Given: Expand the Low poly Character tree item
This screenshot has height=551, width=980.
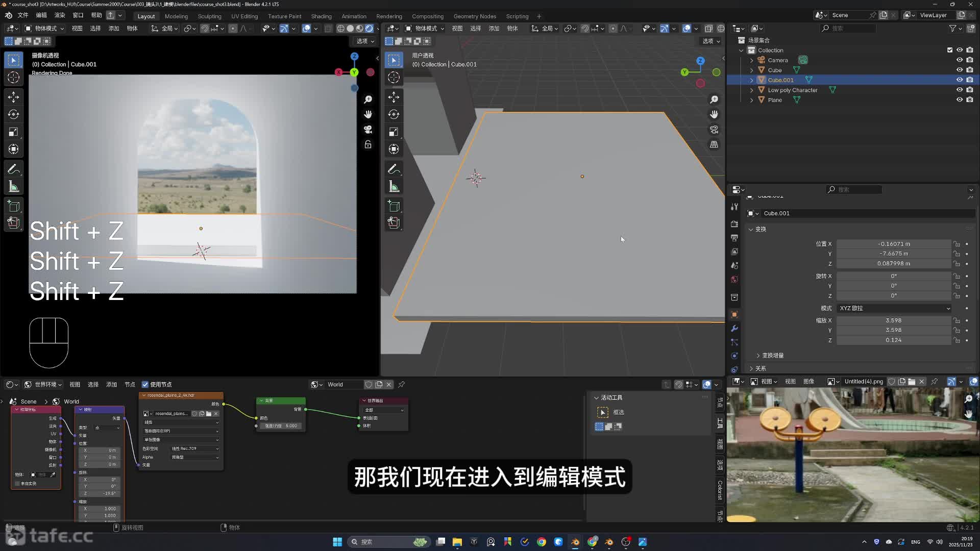Looking at the screenshot, I should (751, 90).
